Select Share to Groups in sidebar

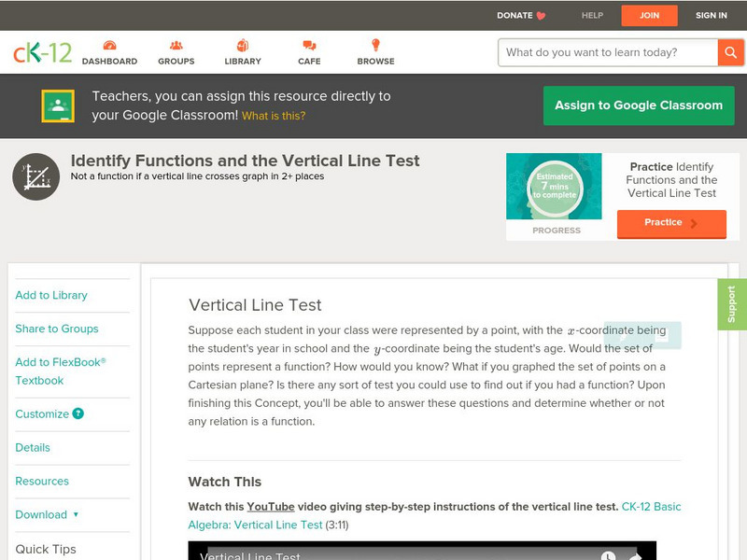(57, 329)
